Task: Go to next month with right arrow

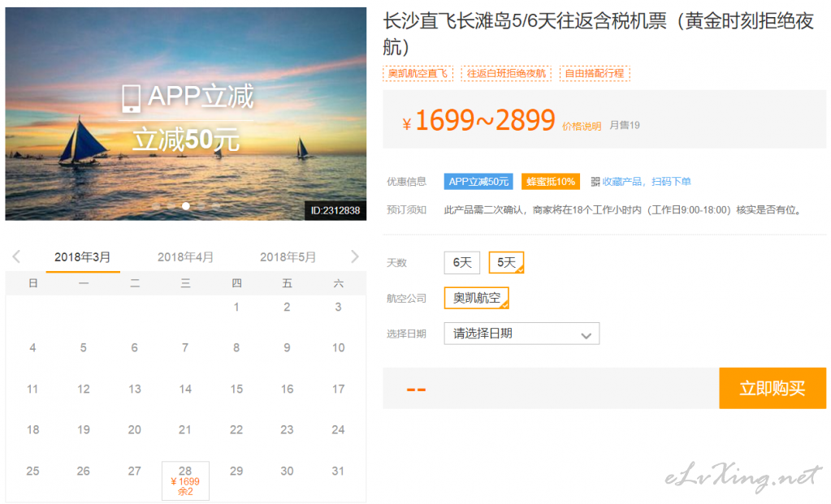Action: tap(354, 256)
